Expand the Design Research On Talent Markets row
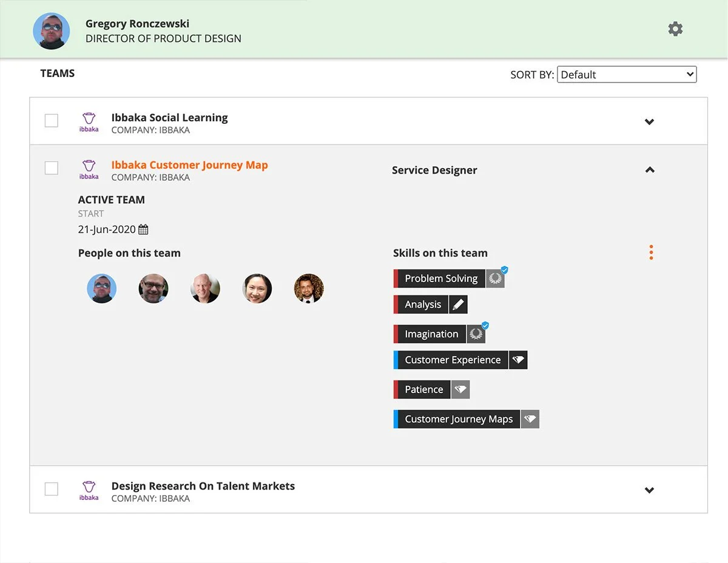Image resolution: width=728 pixels, height=563 pixels. click(650, 490)
